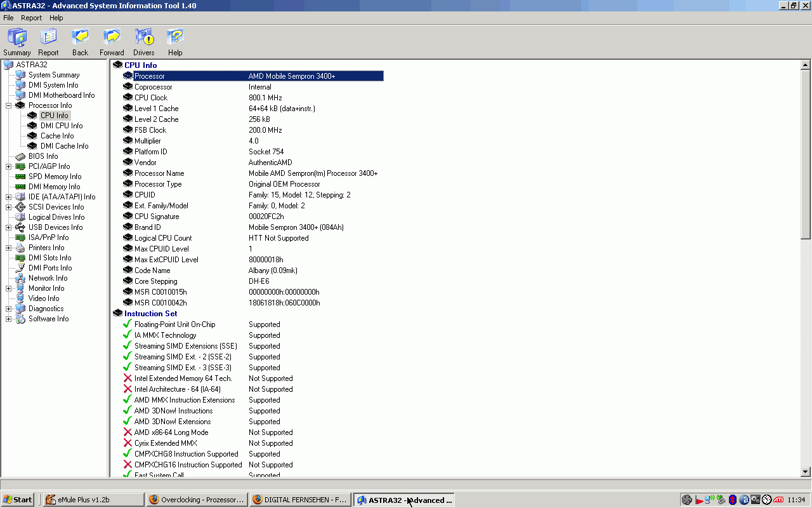
Task: Click the chip icon beside CPU Clock
Action: pos(128,98)
